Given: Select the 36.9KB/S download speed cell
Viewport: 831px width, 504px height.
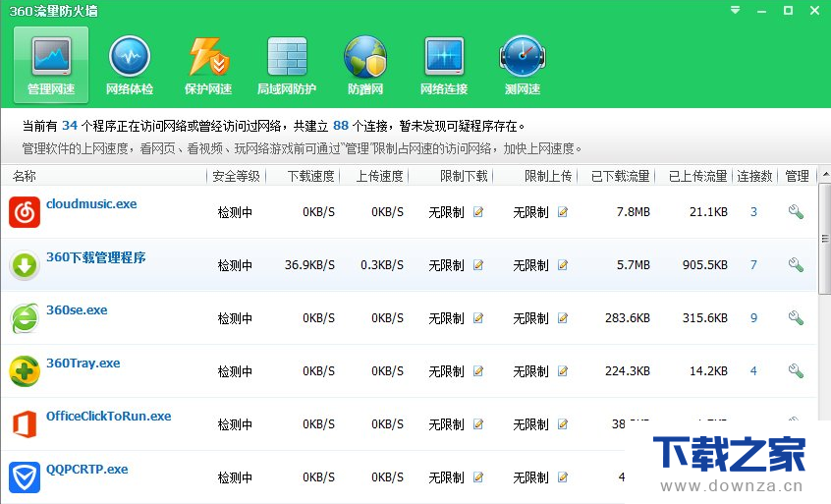Looking at the screenshot, I should click(309, 265).
